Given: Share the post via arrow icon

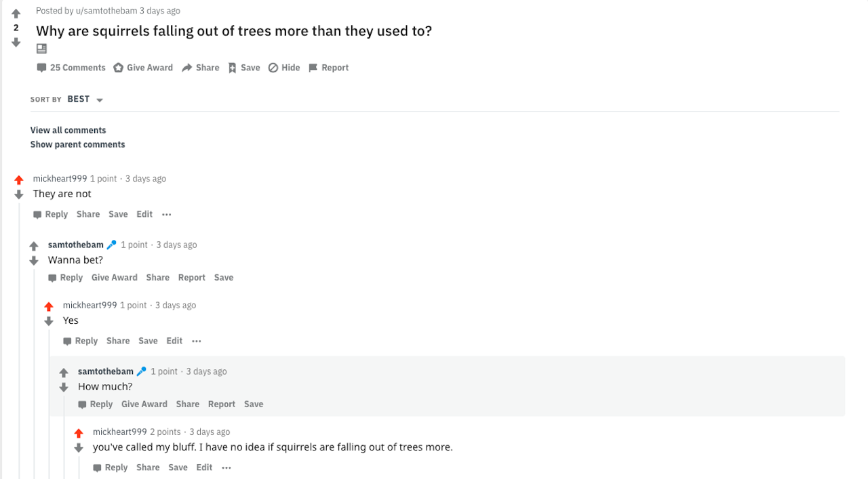Looking at the screenshot, I should click(x=201, y=68).
